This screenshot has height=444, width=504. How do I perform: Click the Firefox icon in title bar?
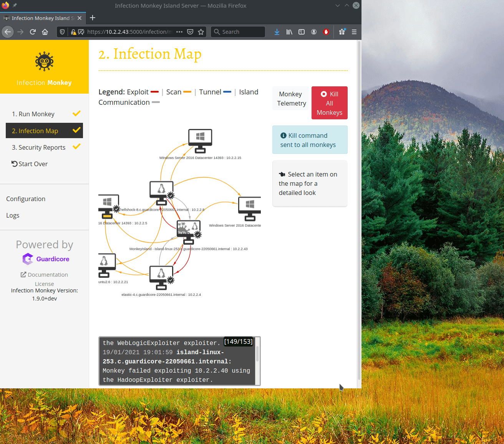pyautogui.click(x=5, y=5)
